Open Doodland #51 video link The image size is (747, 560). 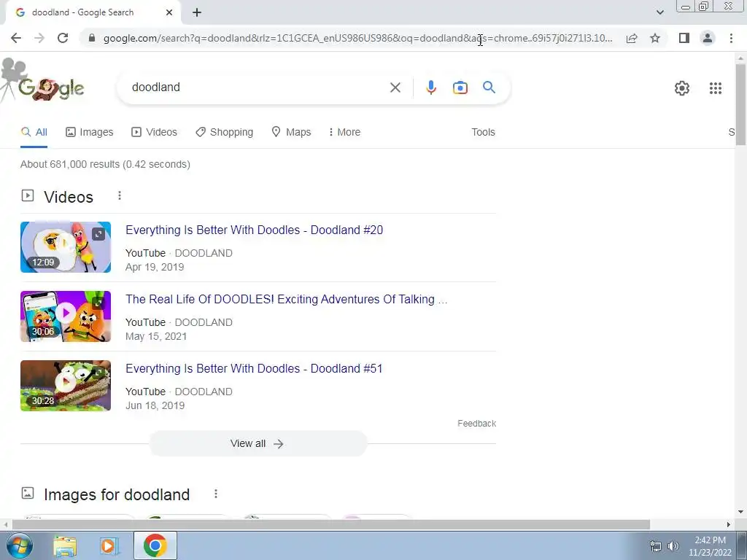[254, 368]
